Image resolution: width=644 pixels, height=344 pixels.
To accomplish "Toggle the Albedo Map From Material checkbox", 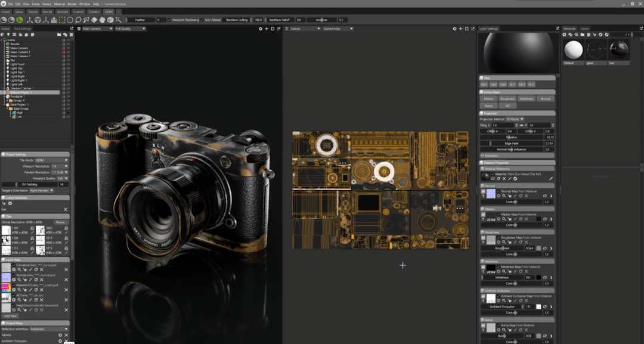I will tap(499, 214).
